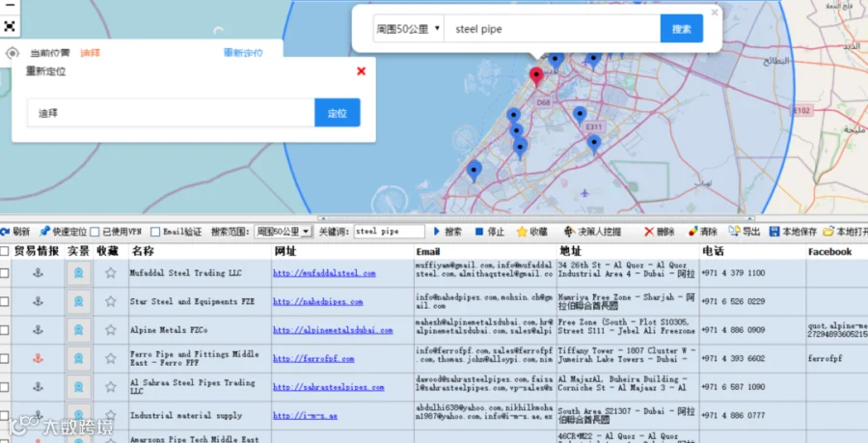This screenshot has width=868, height=443.
Task: Favorite star for Al Sahraa Steel Pipes
Action: point(111,386)
